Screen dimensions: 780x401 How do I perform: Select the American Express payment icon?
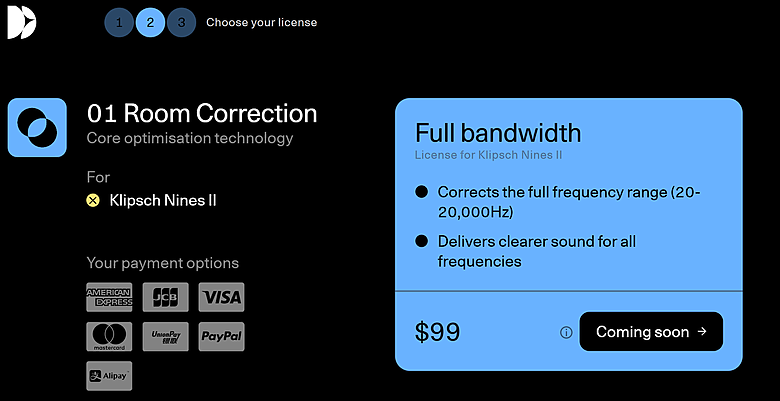pyautogui.click(x=109, y=297)
